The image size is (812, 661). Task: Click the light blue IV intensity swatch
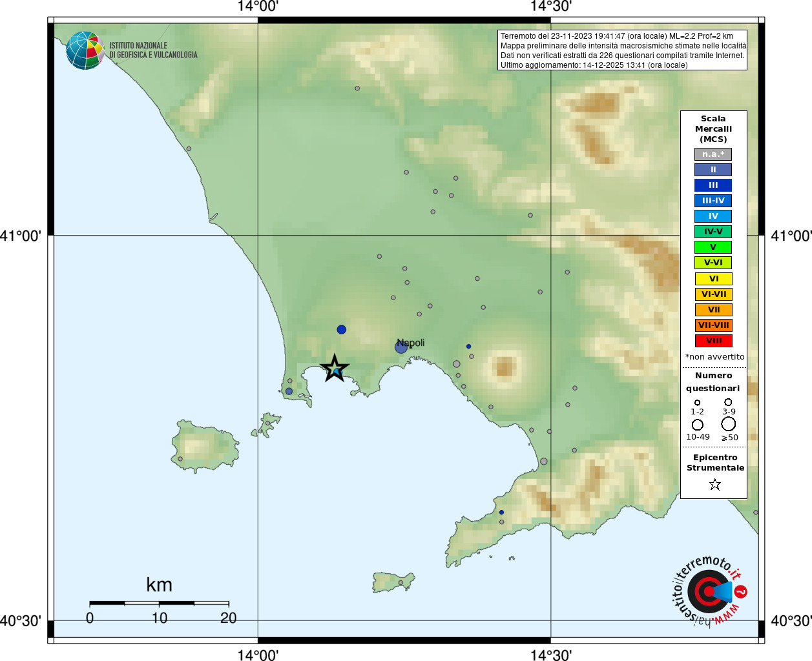713,216
